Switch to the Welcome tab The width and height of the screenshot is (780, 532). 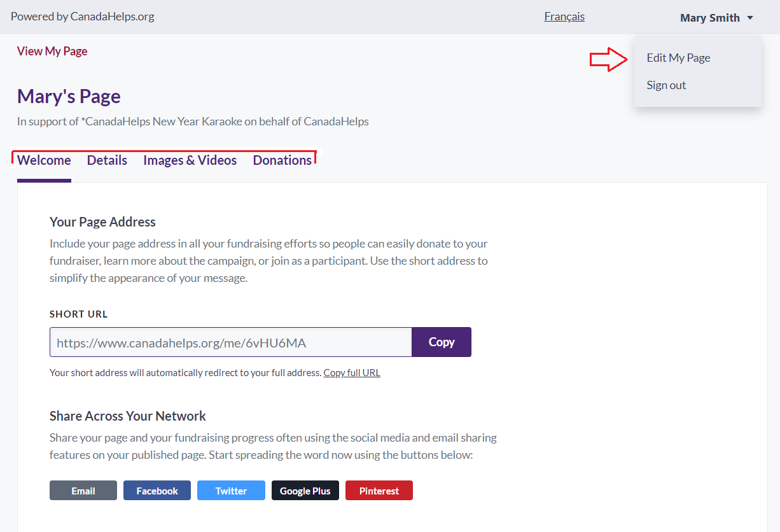[44, 160]
